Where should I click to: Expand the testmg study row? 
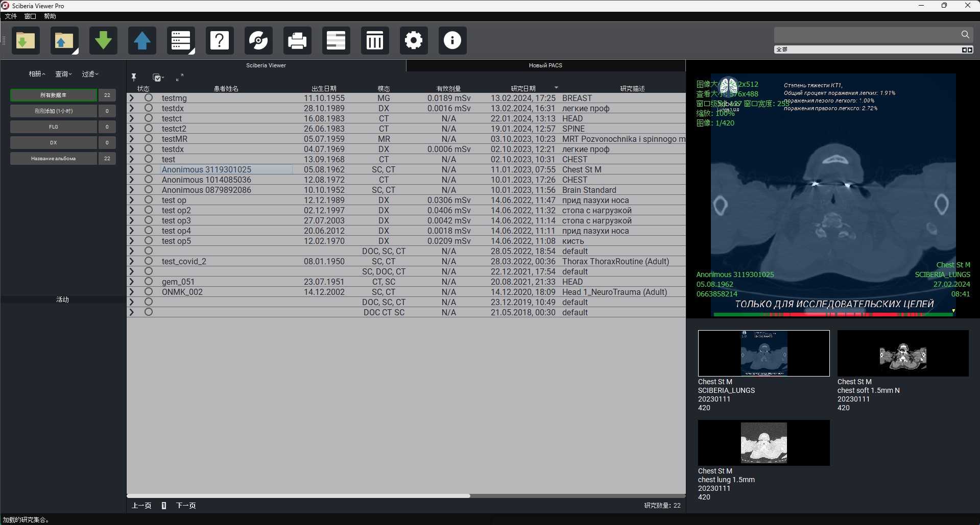tap(132, 98)
